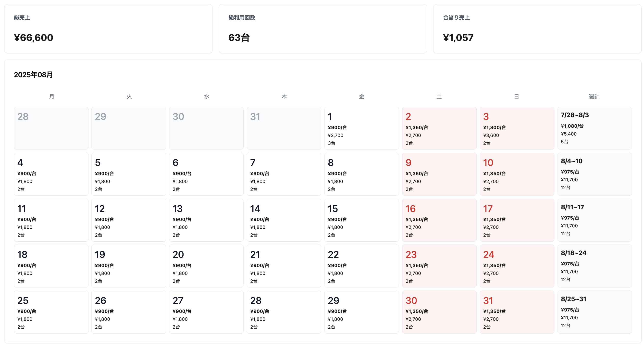Viewport: 644px width, 348px height.
Task: Click the 週計 column header
Action: pos(594,97)
